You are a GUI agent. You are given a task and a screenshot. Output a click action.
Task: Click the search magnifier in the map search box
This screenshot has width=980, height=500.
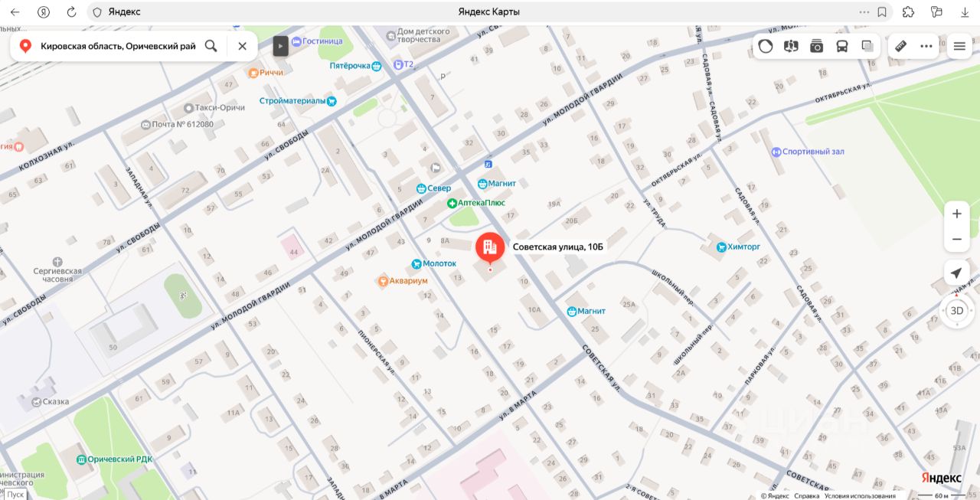(x=211, y=46)
